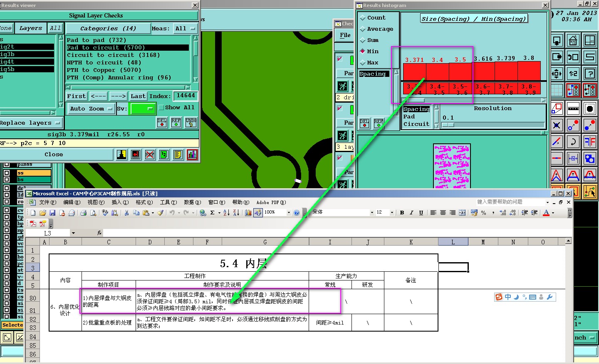Open Excel font size dropdown

coord(392,212)
